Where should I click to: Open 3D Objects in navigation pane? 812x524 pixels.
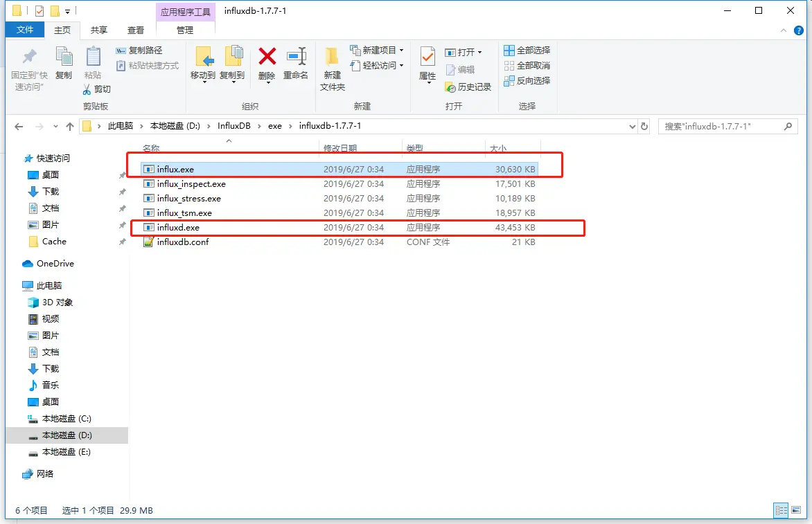click(51, 302)
